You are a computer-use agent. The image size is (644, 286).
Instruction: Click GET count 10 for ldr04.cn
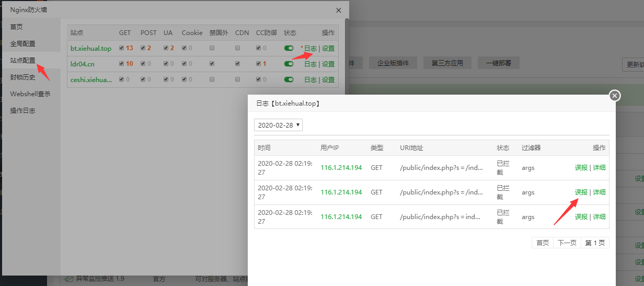tap(130, 64)
